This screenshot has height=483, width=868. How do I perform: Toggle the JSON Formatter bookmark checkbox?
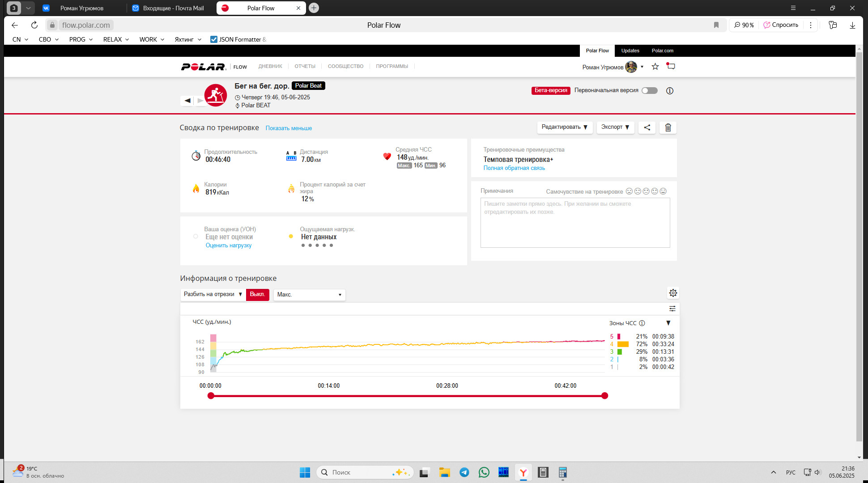[214, 39]
